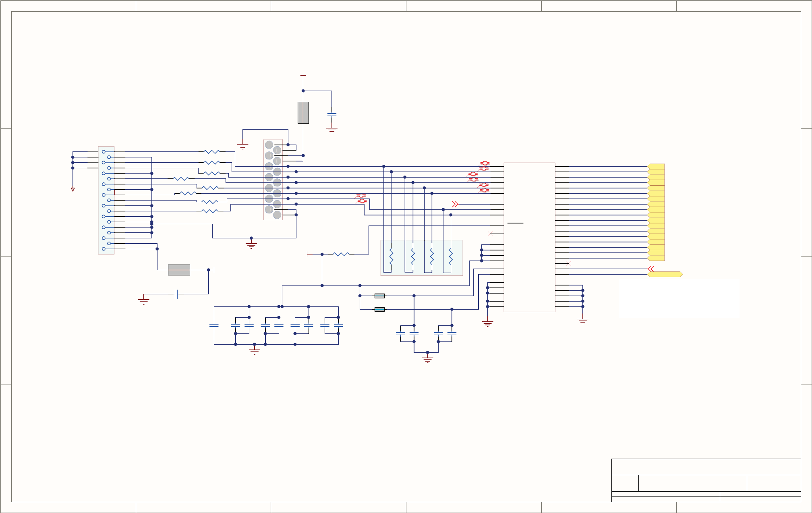Select the upper small gray fuse component

click(x=379, y=296)
